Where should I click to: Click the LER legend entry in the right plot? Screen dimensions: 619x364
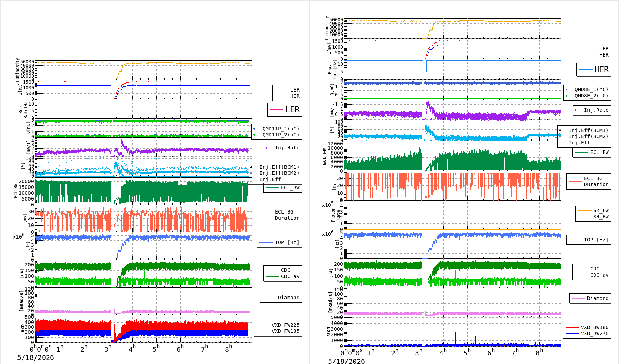(x=604, y=49)
